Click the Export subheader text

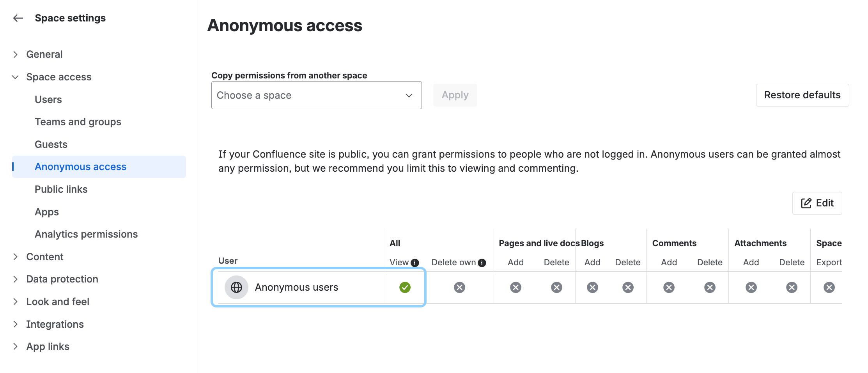point(829,262)
